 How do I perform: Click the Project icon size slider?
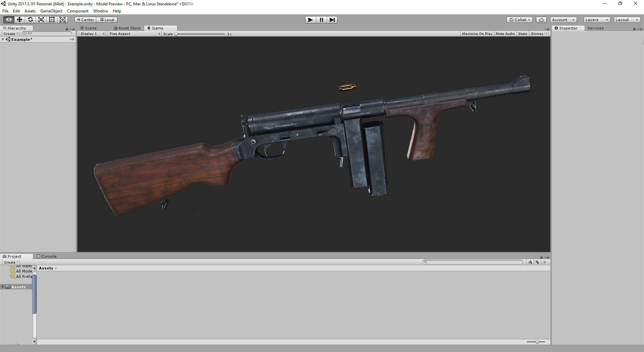click(x=536, y=342)
